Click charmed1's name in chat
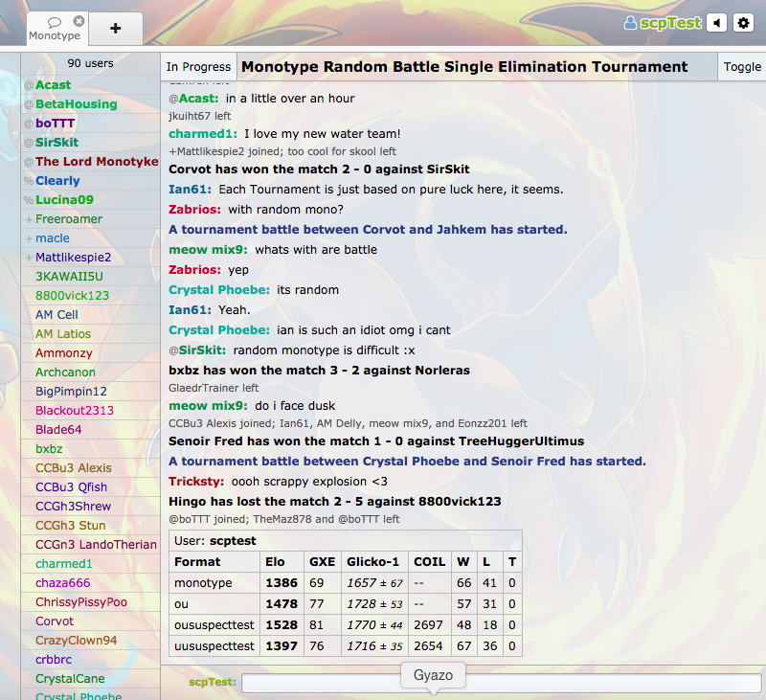 tap(203, 134)
